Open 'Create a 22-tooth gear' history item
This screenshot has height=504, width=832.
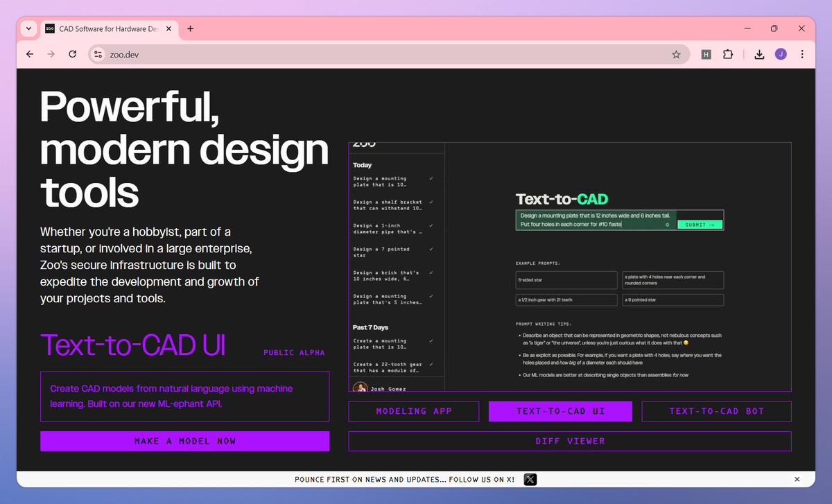tap(388, 367)
